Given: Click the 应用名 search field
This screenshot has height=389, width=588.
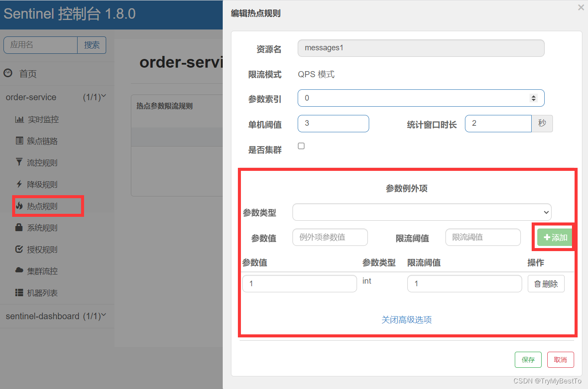Looking at the screenshot, I should [40, 45].
